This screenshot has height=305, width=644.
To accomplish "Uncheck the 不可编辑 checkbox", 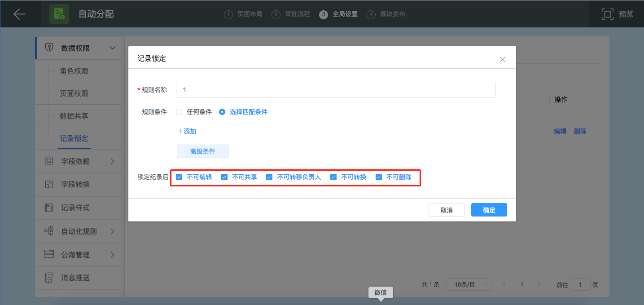I will click(179, 177).
